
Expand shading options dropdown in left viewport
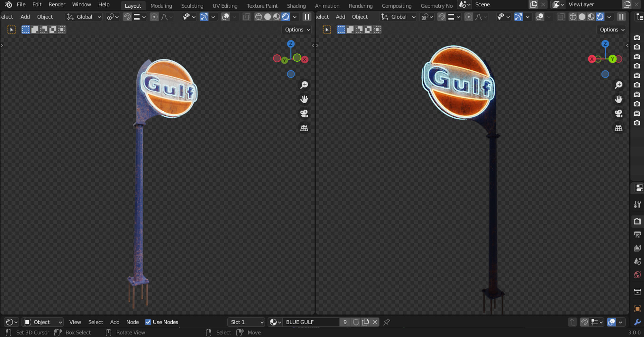click(294, 17)
